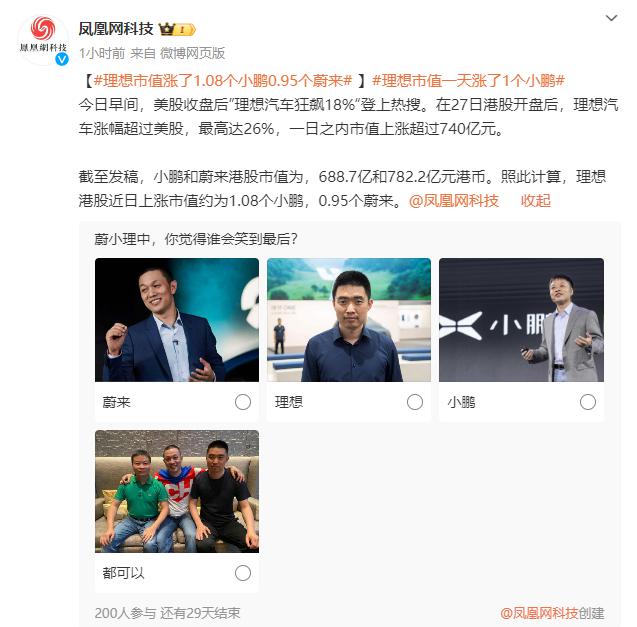The width and height of the screenshot is (637, 627).
Task: Click the 1小时前 post timestamp
Action: click(102, 53)
